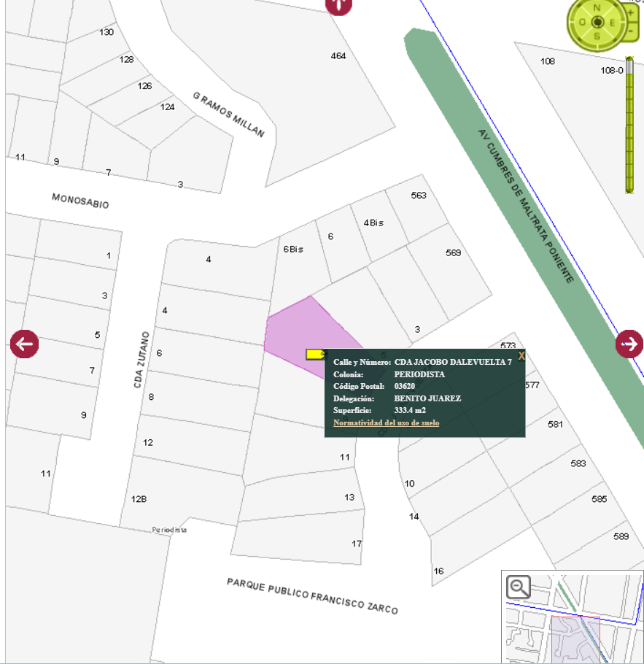Image resolution: width=644 pixels, height=664 pixels.
Task: Select lot number 16
Action: (x=438, y=571)
